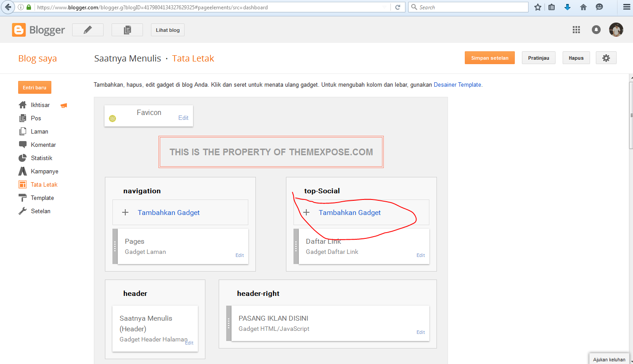Screen dimensions: 633x364
Task: Edit the Saatnya Menulis Header gadget
Action: coord(189,343)
